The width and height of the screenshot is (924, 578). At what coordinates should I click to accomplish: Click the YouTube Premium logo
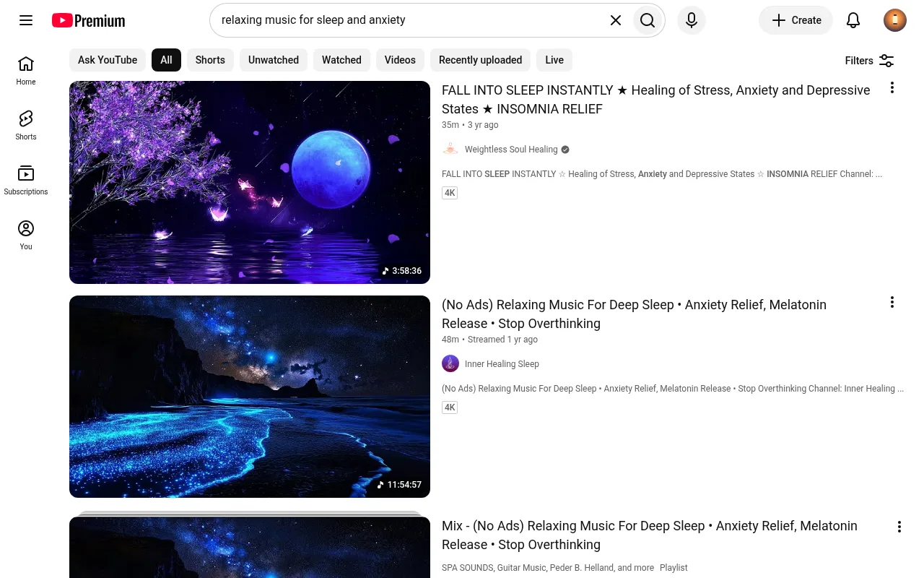click(88, 20)
